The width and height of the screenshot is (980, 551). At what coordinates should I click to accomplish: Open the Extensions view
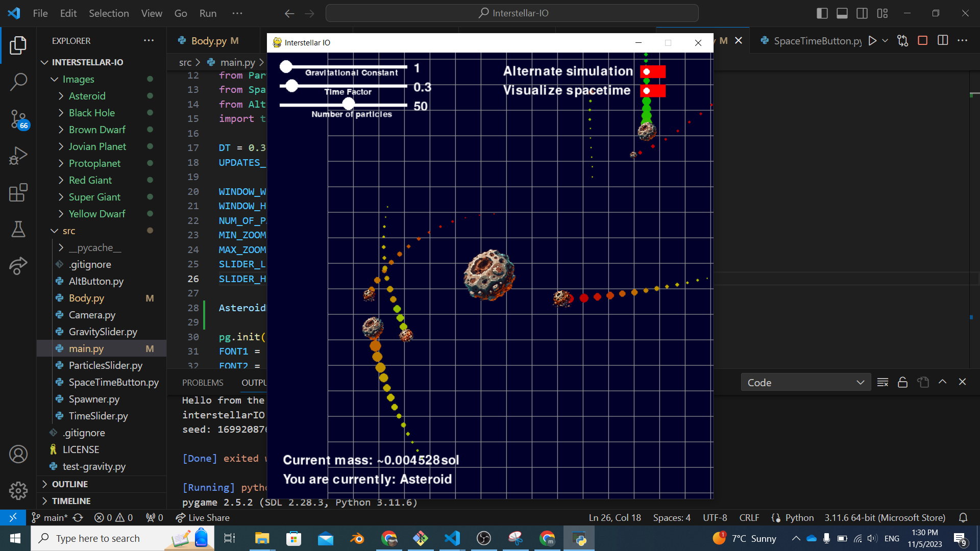coord(18,193)
